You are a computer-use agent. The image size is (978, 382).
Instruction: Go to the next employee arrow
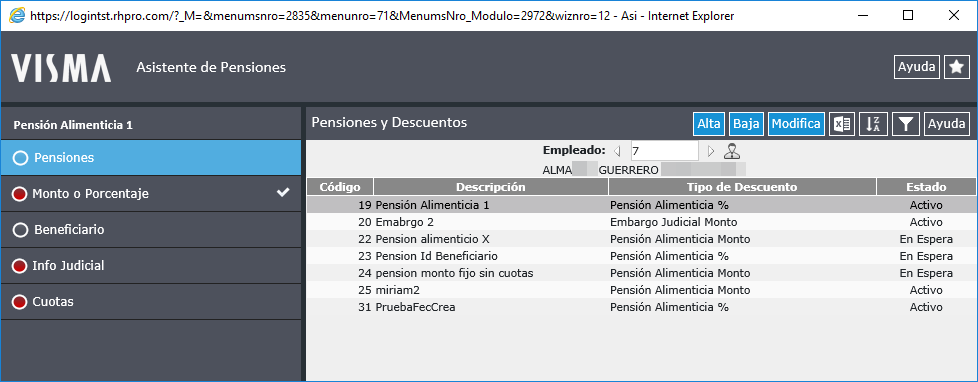[x=710, y=151]
